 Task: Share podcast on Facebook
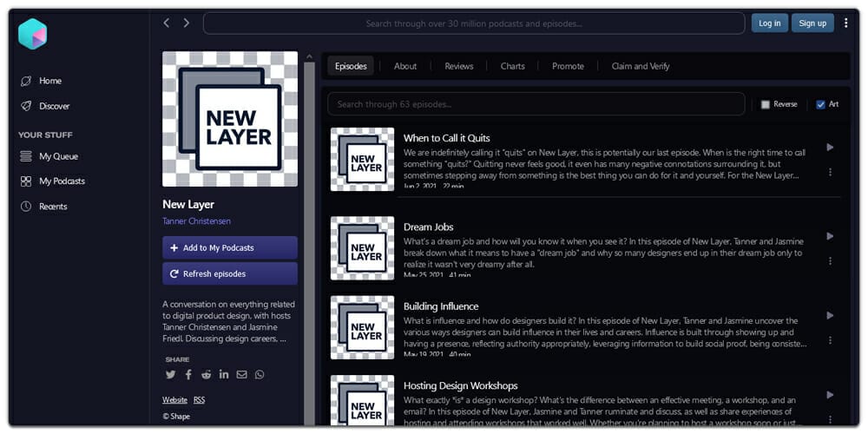click(188, 375)
